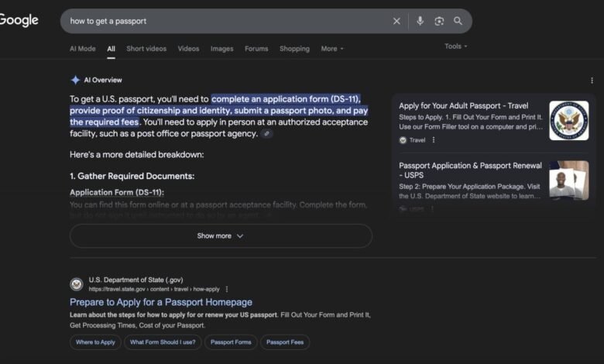Click the highlighted complete an application form text
Screen dimensions: 604x364
(x=286, y=99)
